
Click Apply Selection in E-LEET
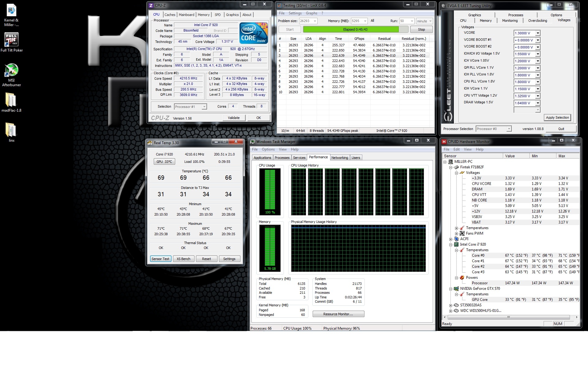(x=557, y=117)
